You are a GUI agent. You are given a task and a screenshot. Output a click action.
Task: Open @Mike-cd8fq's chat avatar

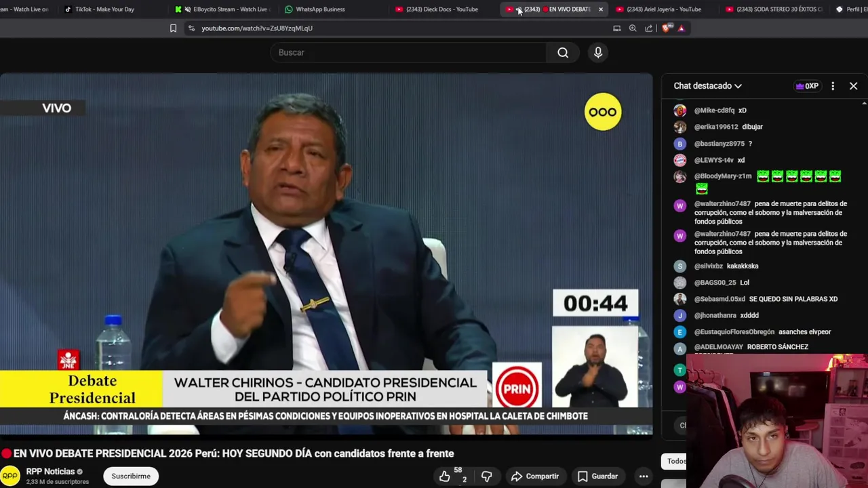pos(679,110)
